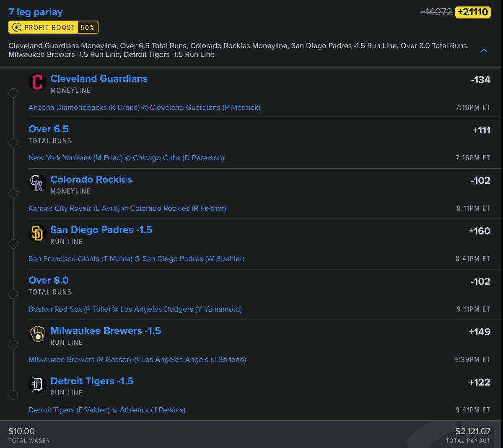Click the leg status circle for Milwaukee Brewers
Viewport: 503px width, 448px height.
click(x=13, y=344)
